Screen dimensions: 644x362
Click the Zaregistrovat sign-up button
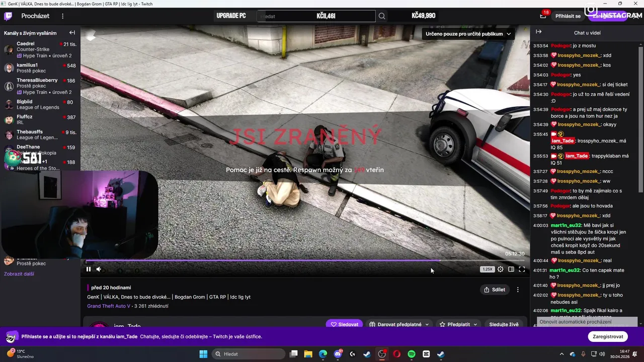(x=608, y=336)
